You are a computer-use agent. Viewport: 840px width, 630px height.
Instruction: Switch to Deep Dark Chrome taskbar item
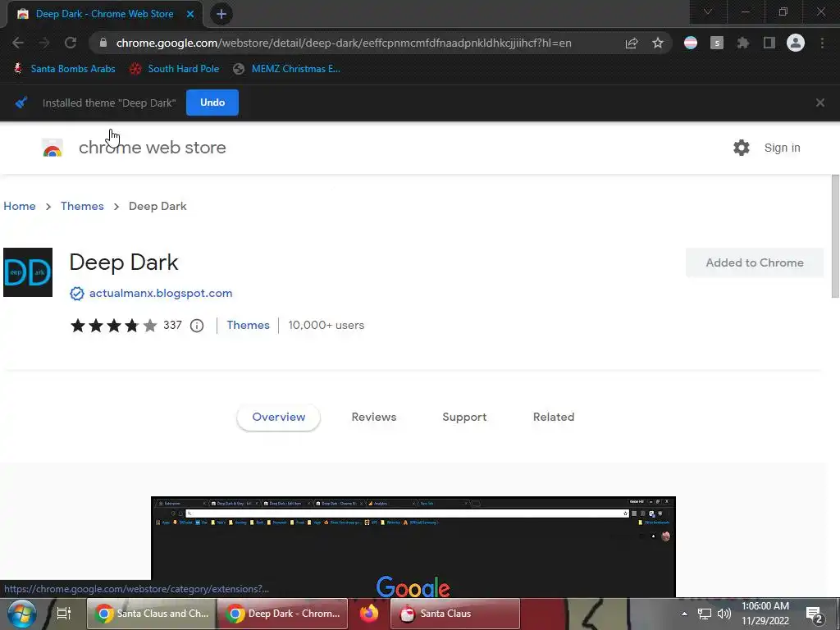point(283,614)
